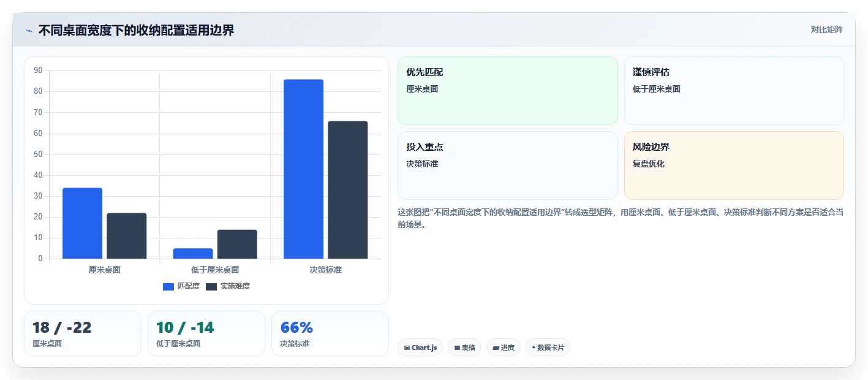
Task: Click the dark 实施难度 bar for 厘米桌面
Action: (x=127, y=236)
